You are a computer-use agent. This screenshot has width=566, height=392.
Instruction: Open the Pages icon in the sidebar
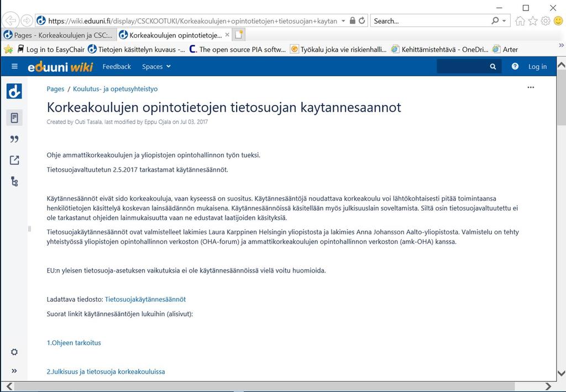coord(14,118)
